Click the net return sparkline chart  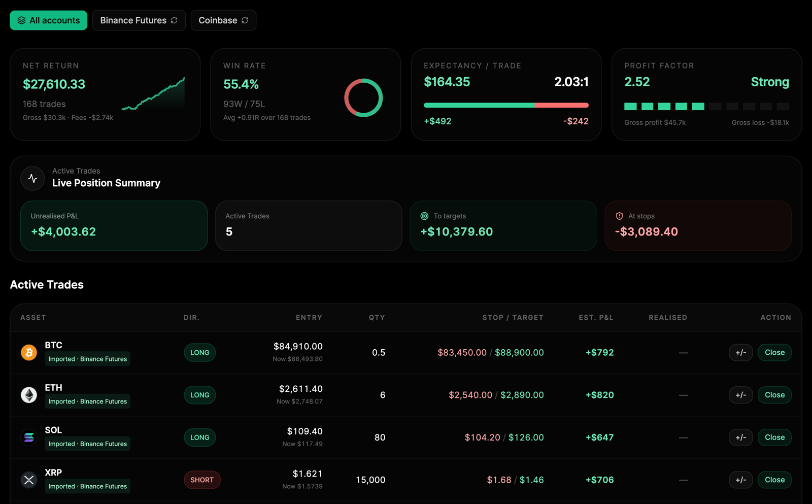pyautogui.click(x=153, y=93)
